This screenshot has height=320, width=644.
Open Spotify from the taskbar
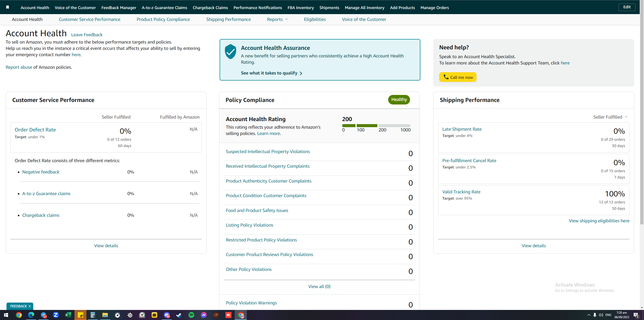(x=191, y=315)
